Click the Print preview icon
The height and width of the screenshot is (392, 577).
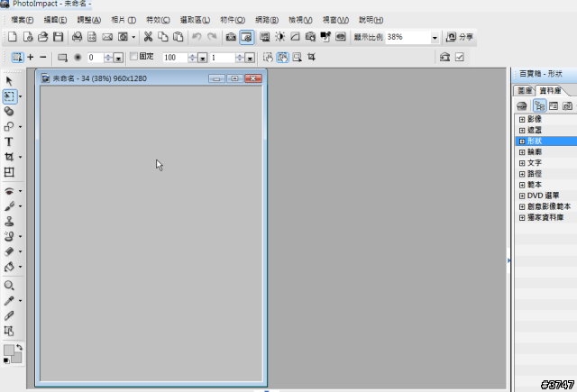[x=92, y=37]
